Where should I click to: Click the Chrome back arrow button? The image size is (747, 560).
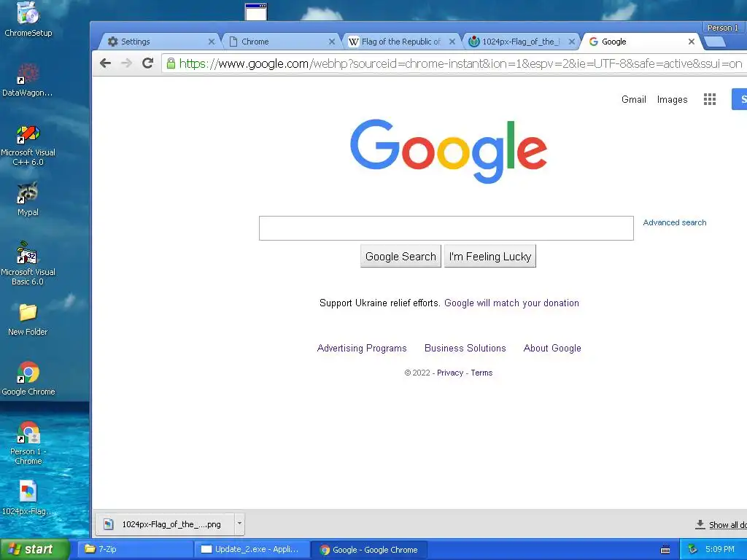pyautogui.click(x=105, y=63)
